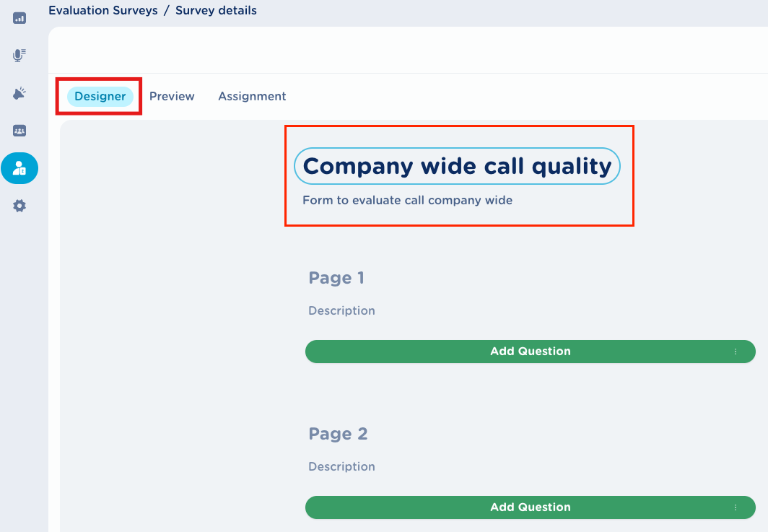
Task: Select the highlighted user evaluation sidebar icon
Action: coord(19,168)
